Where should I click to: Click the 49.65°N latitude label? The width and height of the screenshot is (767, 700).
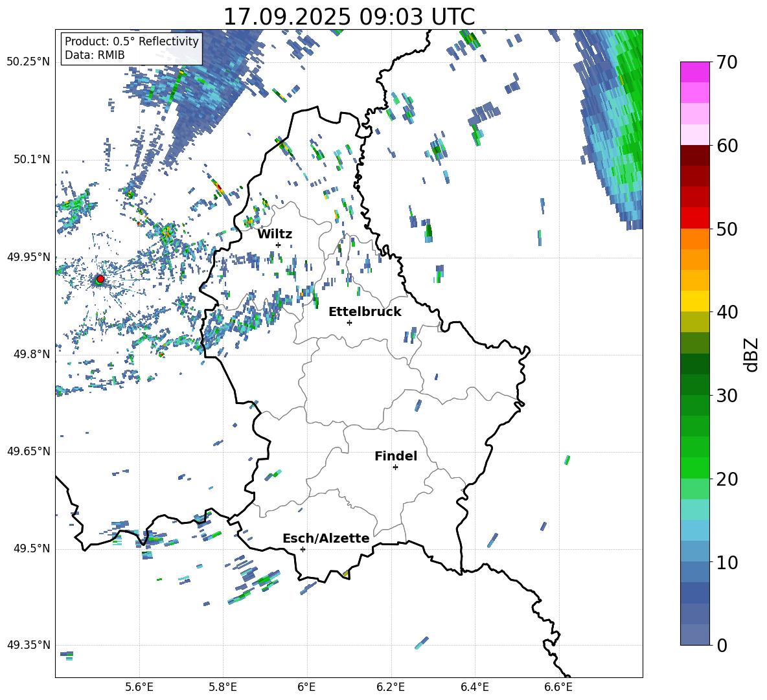click(29, 451)
